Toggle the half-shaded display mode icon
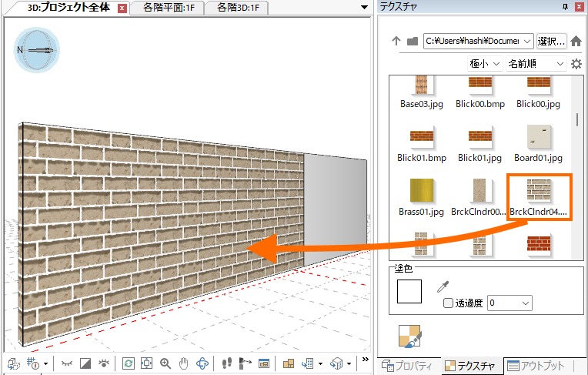Screen dimensions: 588x375 85,363
